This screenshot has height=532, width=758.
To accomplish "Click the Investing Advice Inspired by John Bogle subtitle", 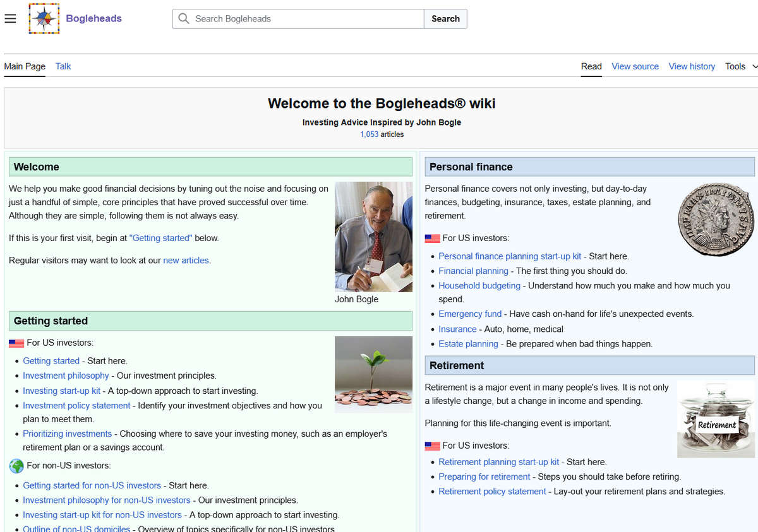I will [382, 122].
